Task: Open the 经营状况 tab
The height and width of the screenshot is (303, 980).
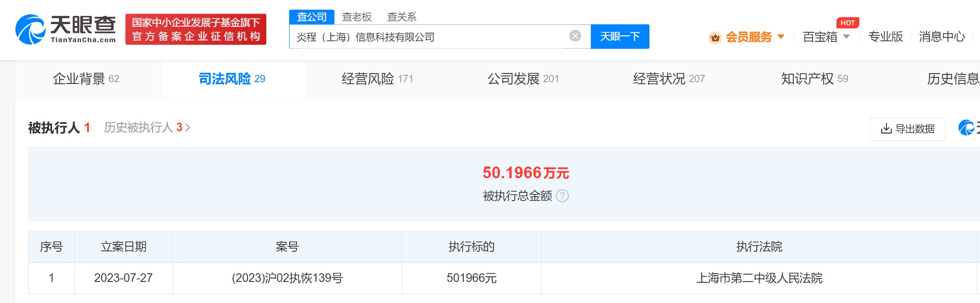Action: click(x=669, y=79)
